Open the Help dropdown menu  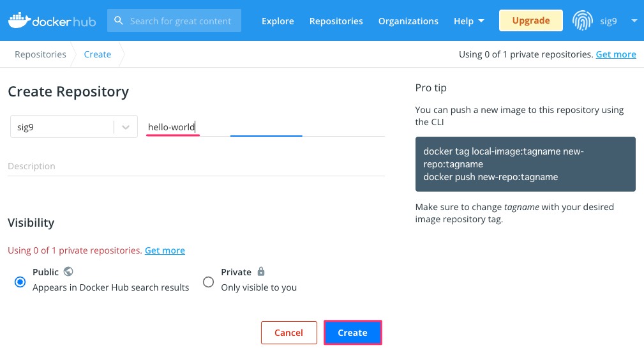click(x=468, y=21)
